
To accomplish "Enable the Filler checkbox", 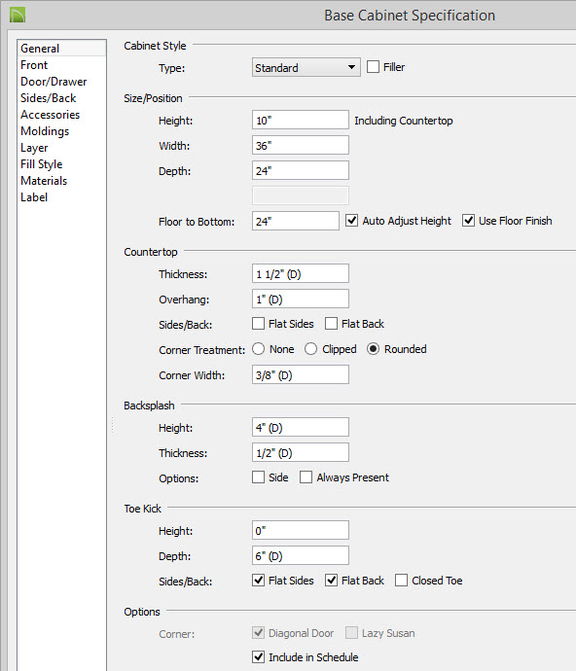I will tap(373, 67).
